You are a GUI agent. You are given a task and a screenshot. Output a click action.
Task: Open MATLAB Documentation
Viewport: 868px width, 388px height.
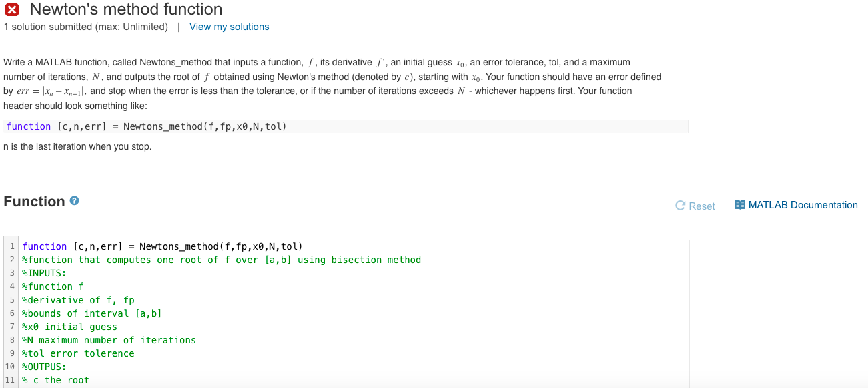click(803, 205)
